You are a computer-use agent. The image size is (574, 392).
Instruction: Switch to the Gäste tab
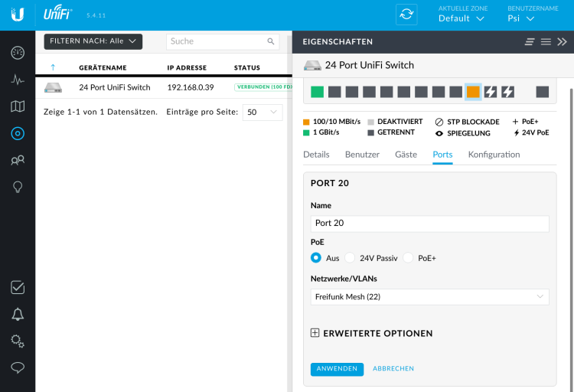[x=406, y=155]
